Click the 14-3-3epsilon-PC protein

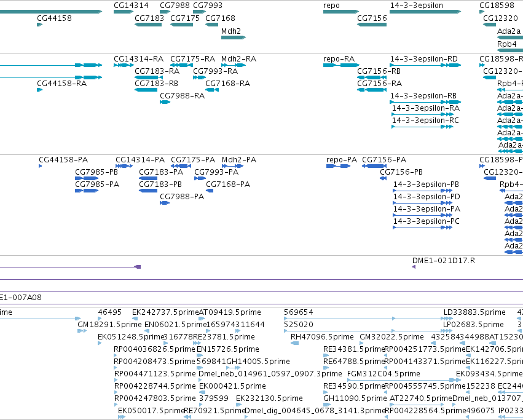[423, 228]
